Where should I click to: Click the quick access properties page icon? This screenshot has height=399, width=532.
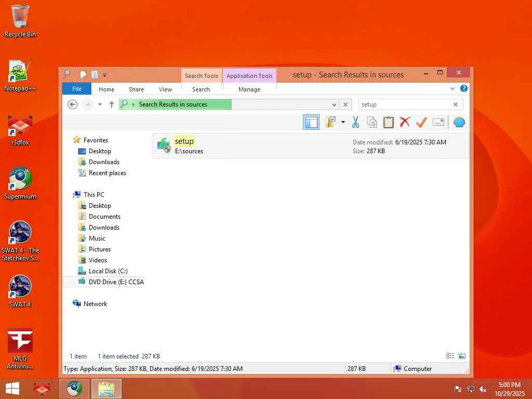pyautogui.click(x=83, y=74)
